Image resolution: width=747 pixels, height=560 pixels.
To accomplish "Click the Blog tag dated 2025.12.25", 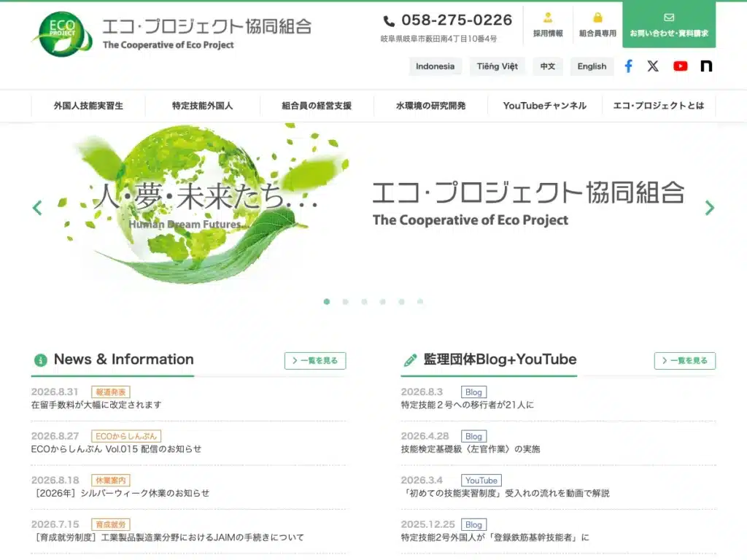I will (x=473, y=525).
